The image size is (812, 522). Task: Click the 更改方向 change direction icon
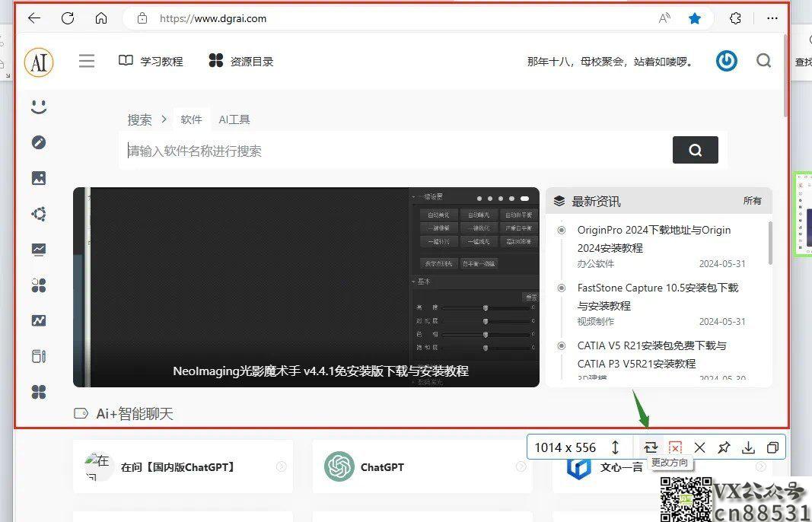(651, 447)
